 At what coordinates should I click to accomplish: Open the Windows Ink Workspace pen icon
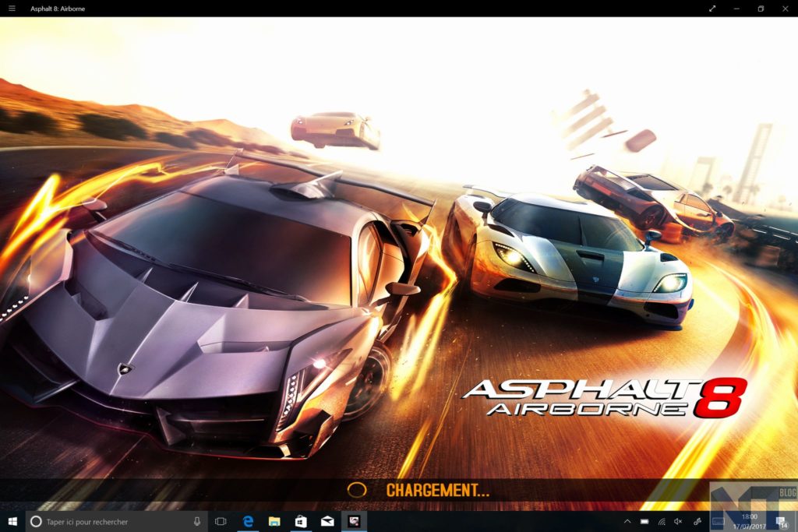click(x=697, y=521)
